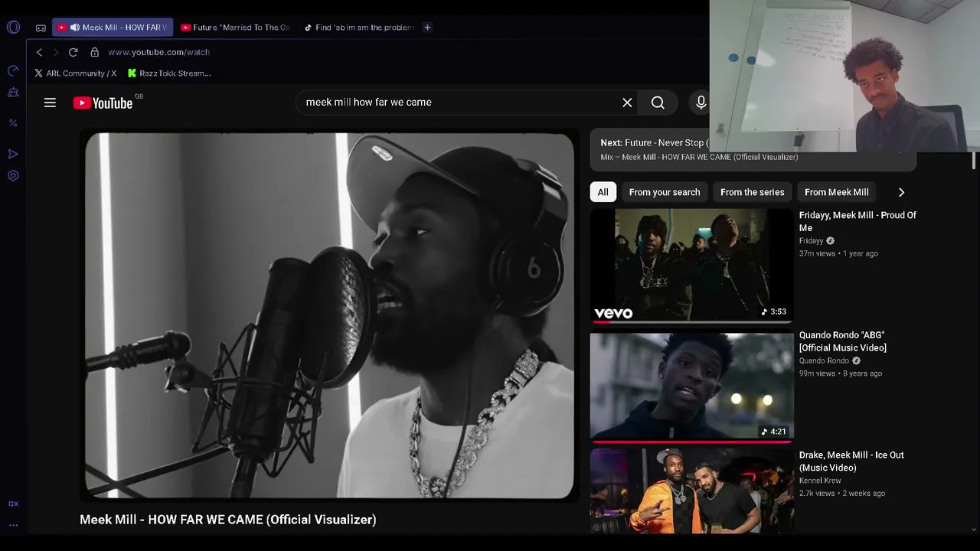This screenshot has height=551, width=980.
Task: Switch to Meek Mill HOW FAR tab
Action: pyautogui.click(x=113, y=28)
